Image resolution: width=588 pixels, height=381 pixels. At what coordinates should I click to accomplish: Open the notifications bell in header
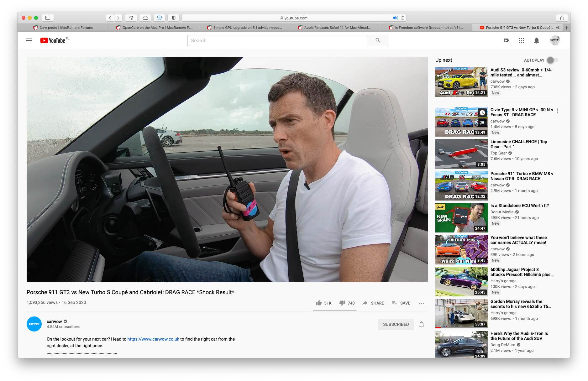click(x=537, y=40)
